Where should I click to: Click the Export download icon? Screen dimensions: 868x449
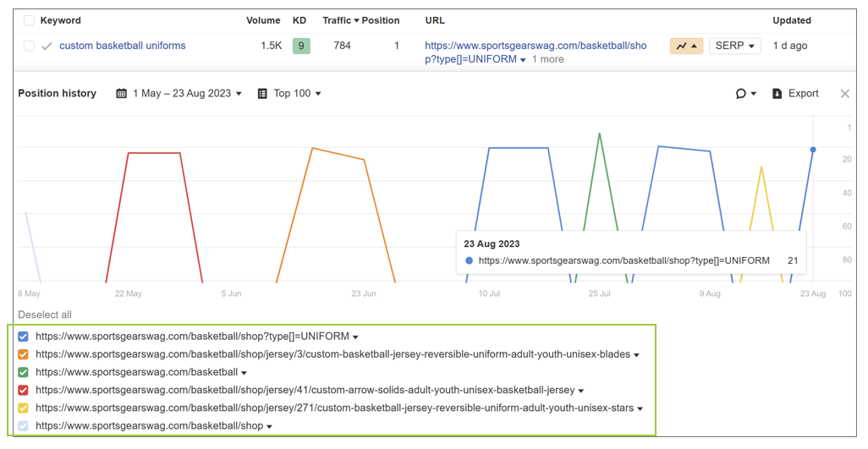(x=777, y=94)
